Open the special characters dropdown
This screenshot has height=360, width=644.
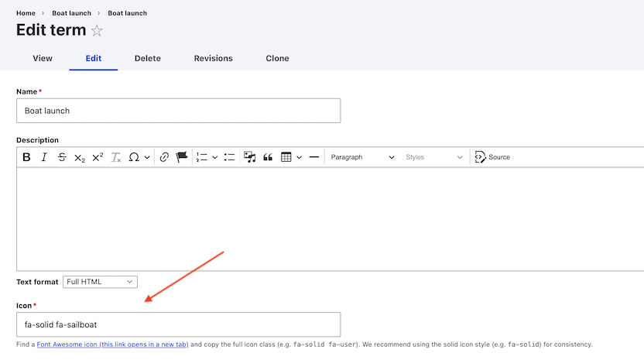tap(139, 157)
